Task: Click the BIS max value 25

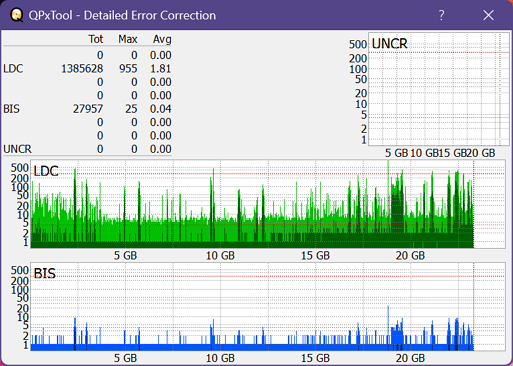Action: [x=131, y=109]
